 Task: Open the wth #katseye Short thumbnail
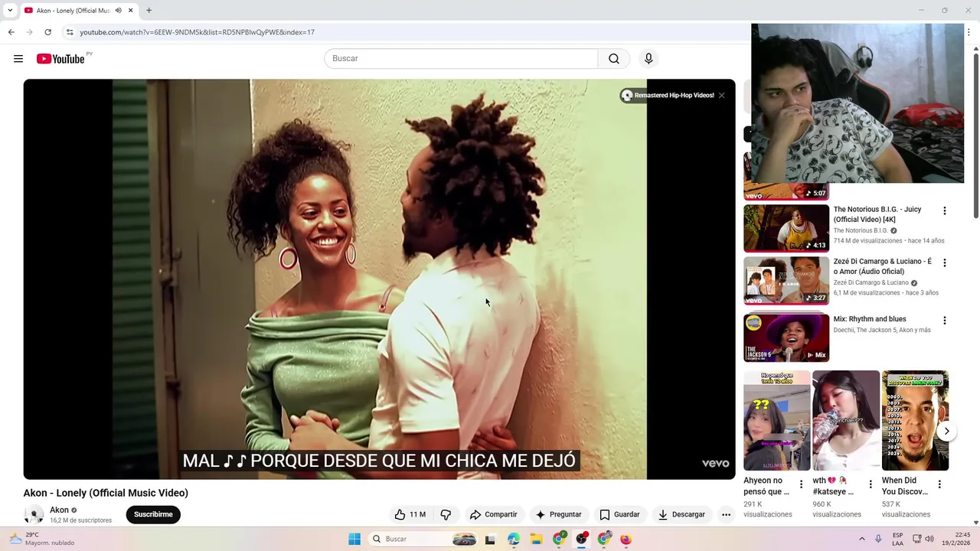pyautogui.click(x=846, y=421)
